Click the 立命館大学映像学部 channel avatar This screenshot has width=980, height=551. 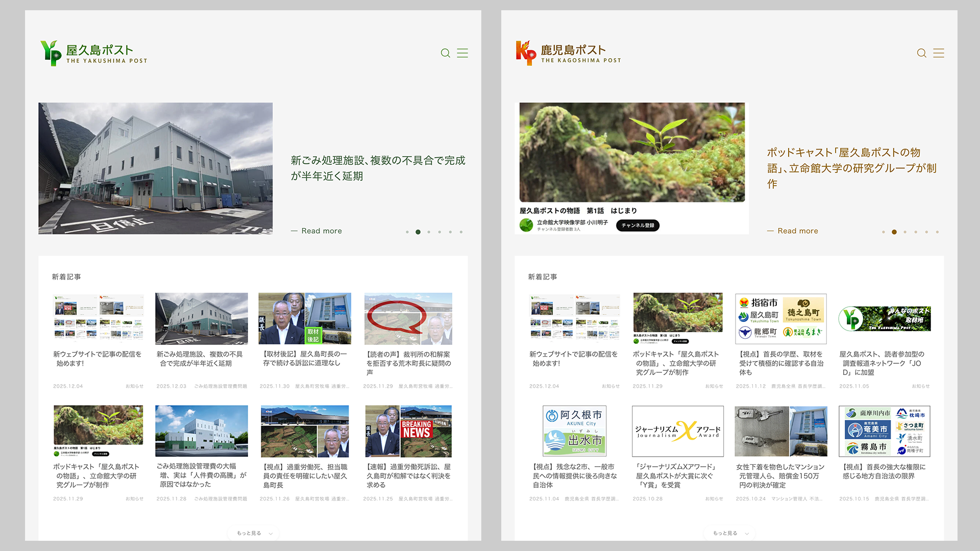point(526,225)
